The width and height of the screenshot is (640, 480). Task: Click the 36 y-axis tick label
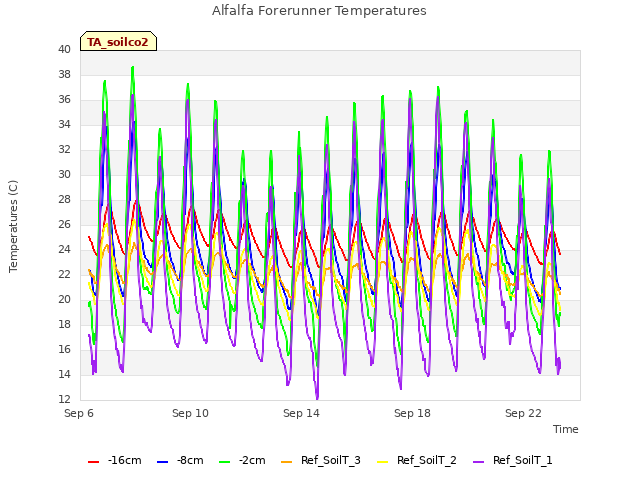point(64,100)
